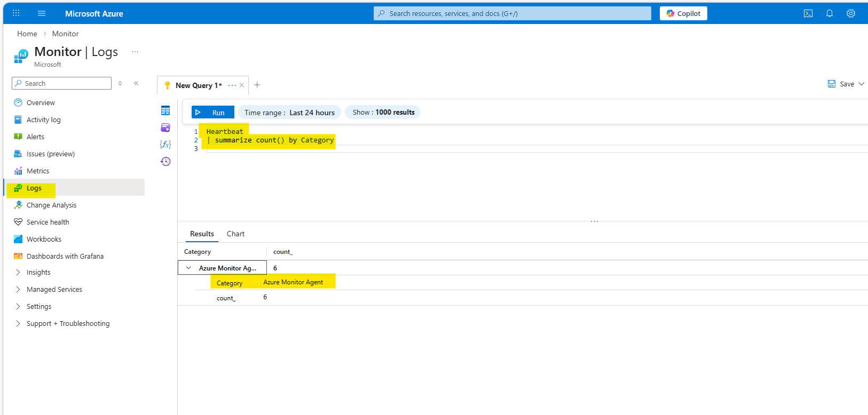Viewport: 868px width, 415px height.
Task: Click the Metrics chart icon
Action: tap(18, 171)
